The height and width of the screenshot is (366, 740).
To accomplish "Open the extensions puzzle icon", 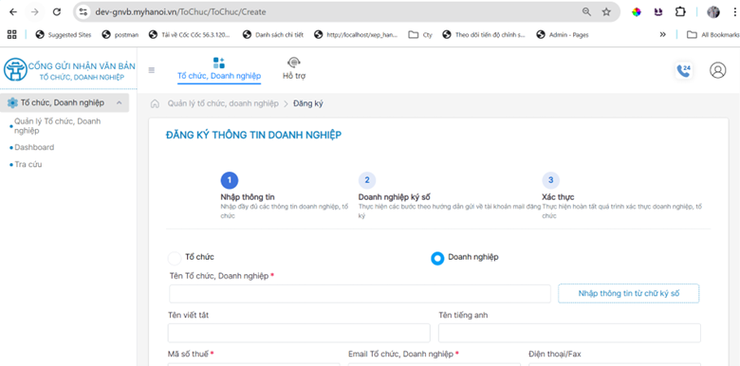I will tap(680, 12).
